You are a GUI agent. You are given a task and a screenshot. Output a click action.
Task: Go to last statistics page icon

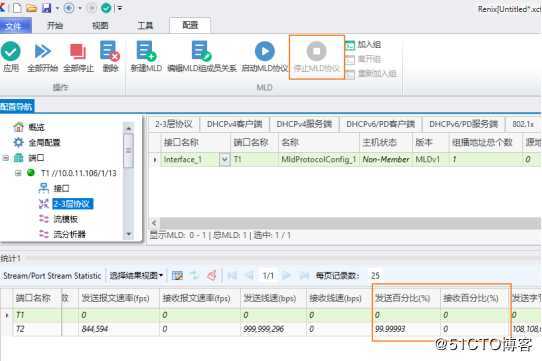point(304,276)
